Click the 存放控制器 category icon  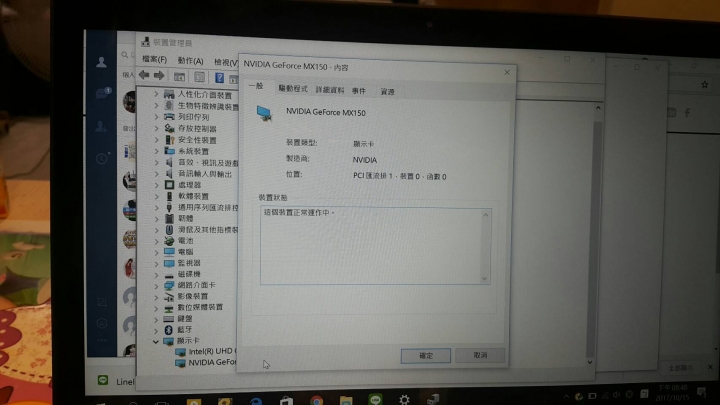(x=169, y=128)
